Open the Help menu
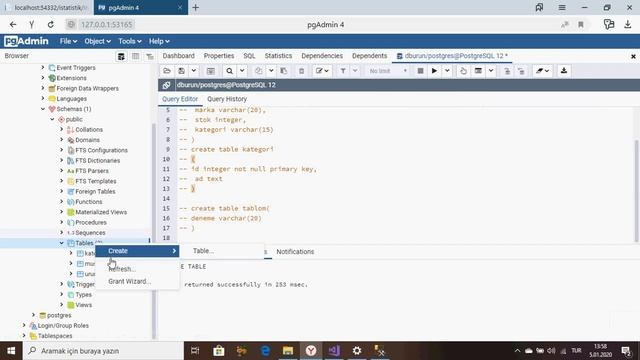 coord(159,41)
